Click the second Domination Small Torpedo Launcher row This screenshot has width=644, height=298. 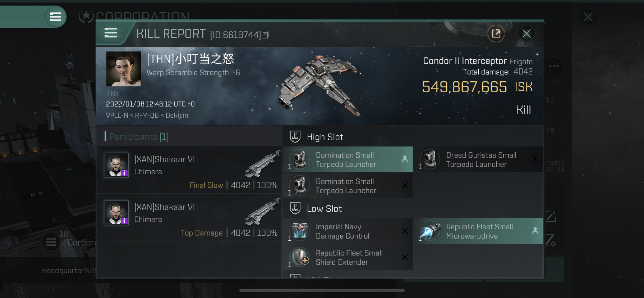coord(348,186)
